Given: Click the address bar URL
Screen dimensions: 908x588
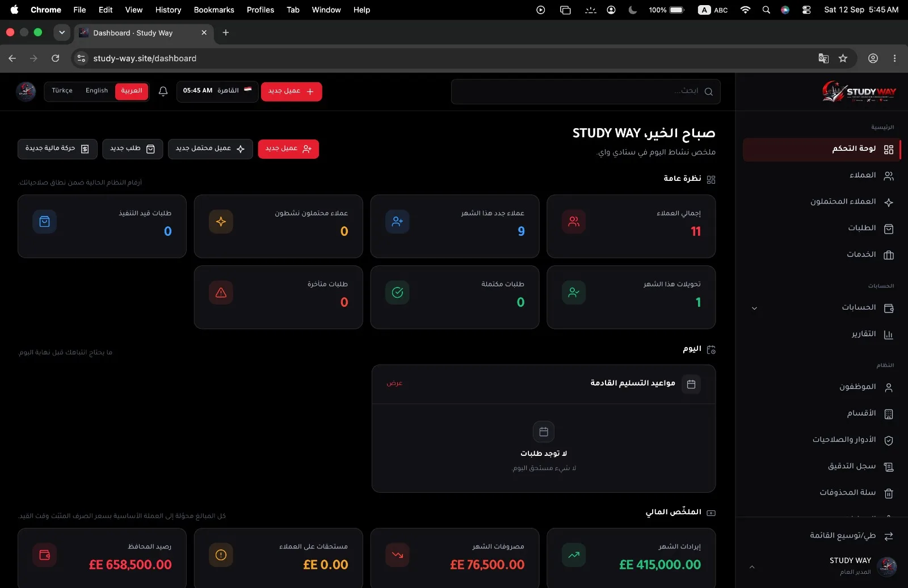Looking at the screenshot, I should coord(145,58).
